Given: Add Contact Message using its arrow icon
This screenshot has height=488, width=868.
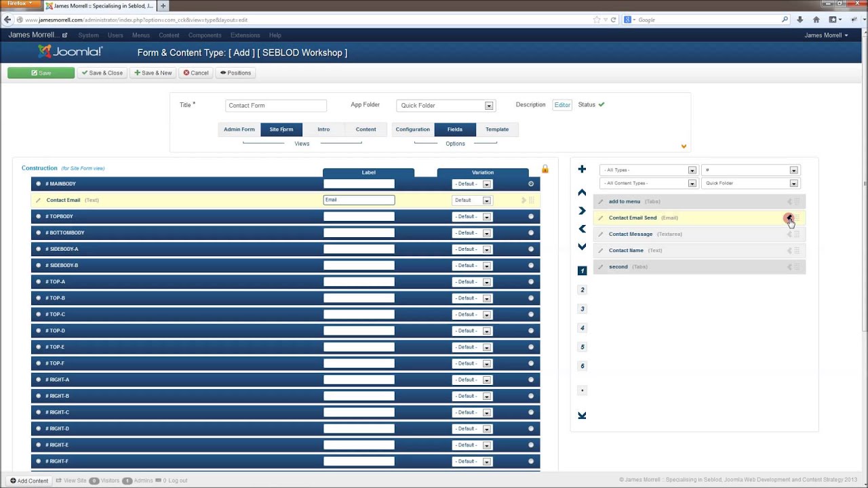Looking at the screenshot, I should click(x=789, y=234).
